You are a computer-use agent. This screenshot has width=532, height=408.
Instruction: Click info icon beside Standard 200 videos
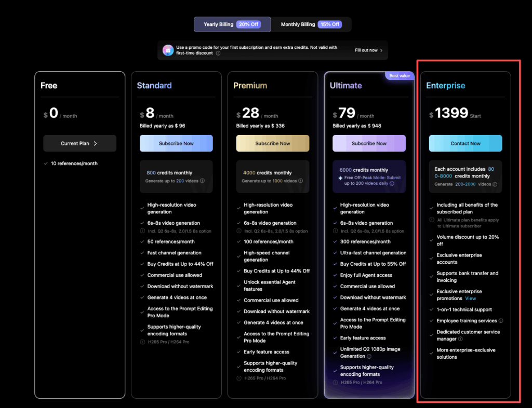pos(202,181)
